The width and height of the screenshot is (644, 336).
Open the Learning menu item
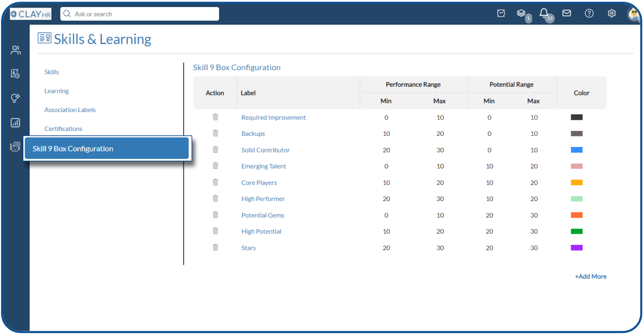(x=56, y=91)
